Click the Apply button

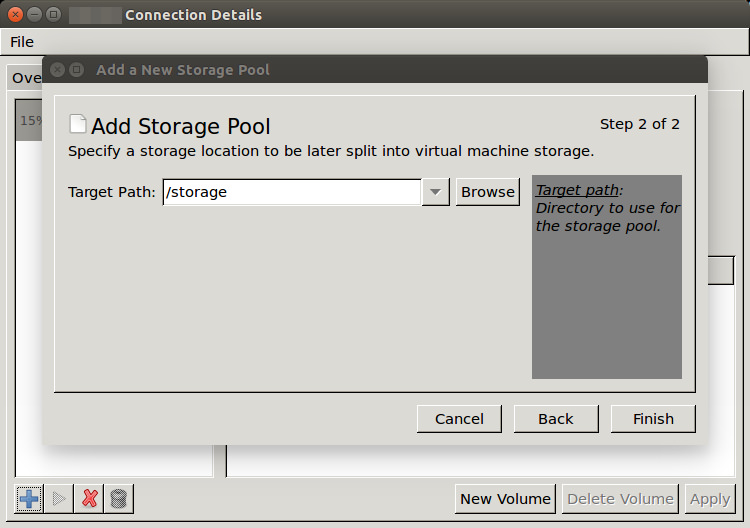[x=710, y=498]
